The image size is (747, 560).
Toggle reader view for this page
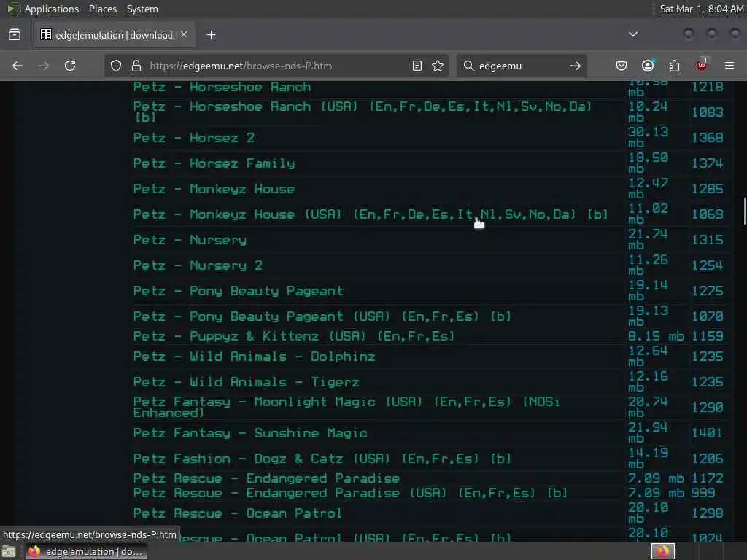coord(417,66)
